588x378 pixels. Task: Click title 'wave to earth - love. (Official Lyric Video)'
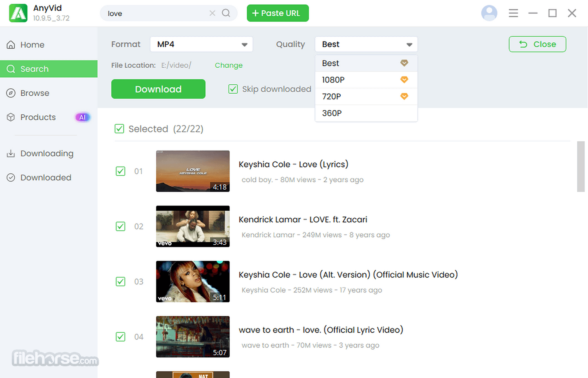(321, 330)
